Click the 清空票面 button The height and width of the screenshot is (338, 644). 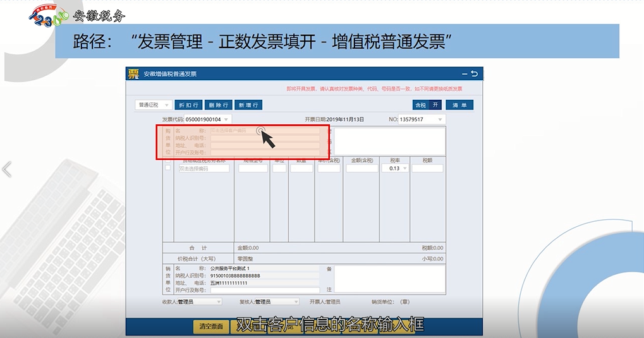[211, 327]
